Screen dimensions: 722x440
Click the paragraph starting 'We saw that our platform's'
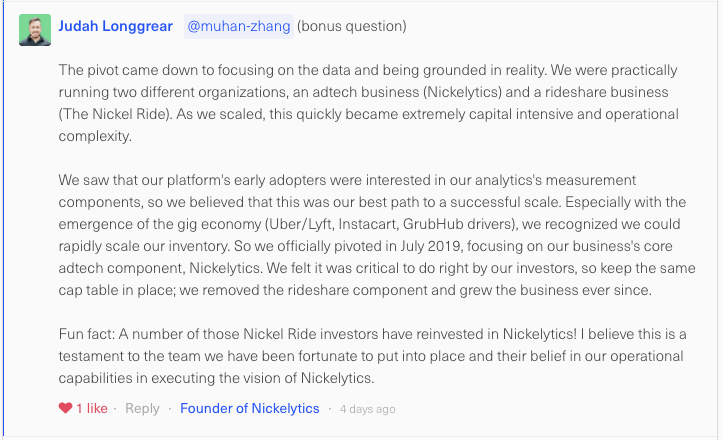[x=377, y=235]
